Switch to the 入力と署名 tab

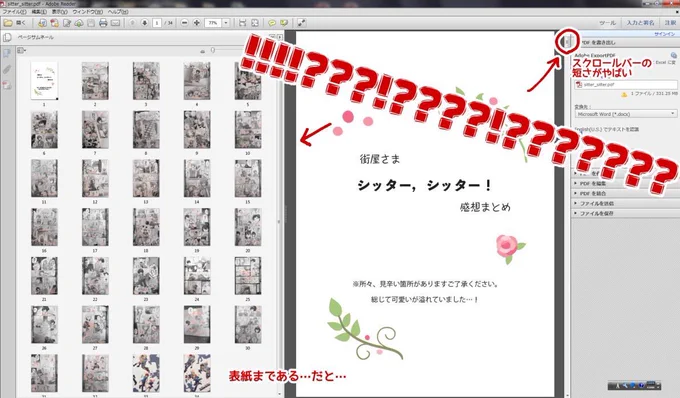coord(641,23)
